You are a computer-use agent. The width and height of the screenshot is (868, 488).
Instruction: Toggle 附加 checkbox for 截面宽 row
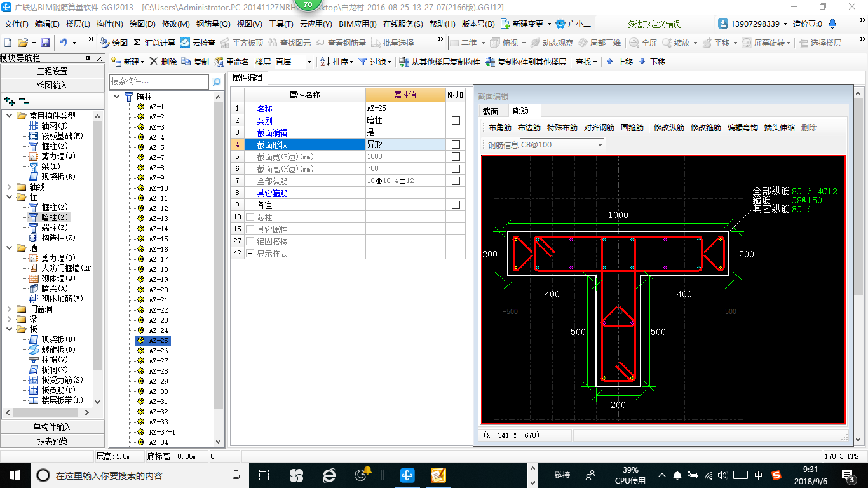[456, 156]
